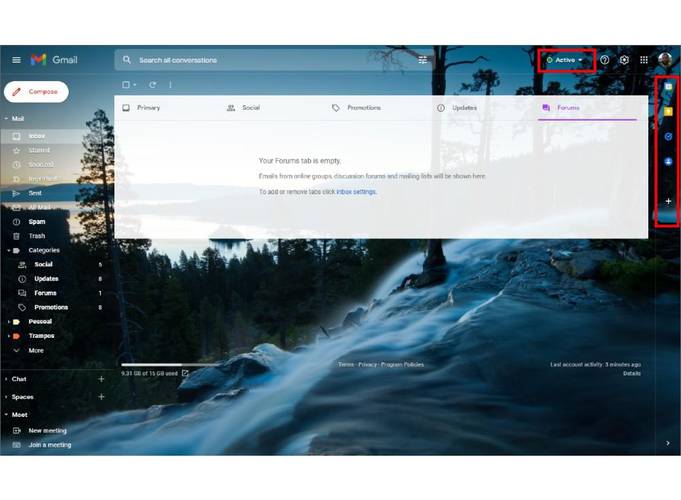Image resolution: width=681 pixels, height=500 pixels.
Task: Compose a new email
Action: [36, 92]
